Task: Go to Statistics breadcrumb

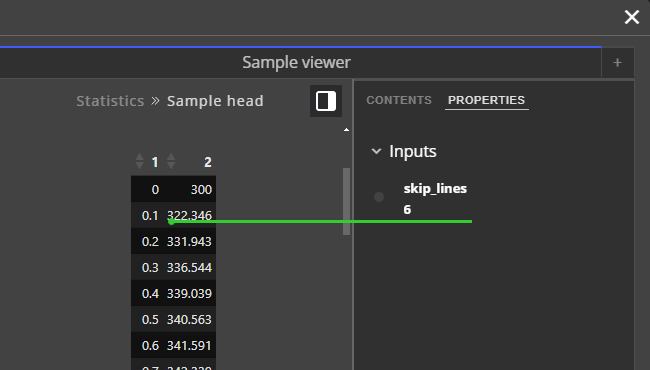Action: tap(110, 101)
